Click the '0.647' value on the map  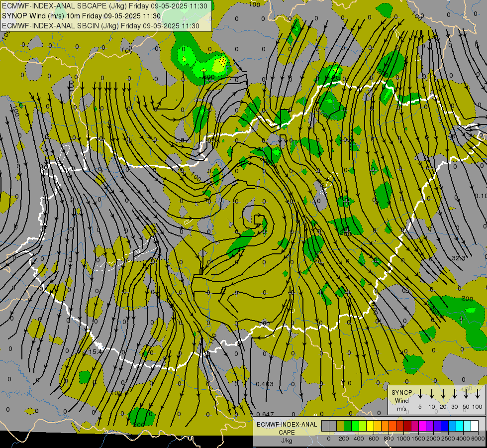click(265, 414)
